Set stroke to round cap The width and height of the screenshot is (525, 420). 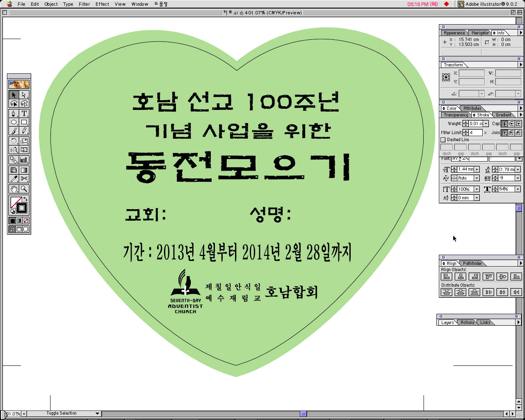point(511,124)
